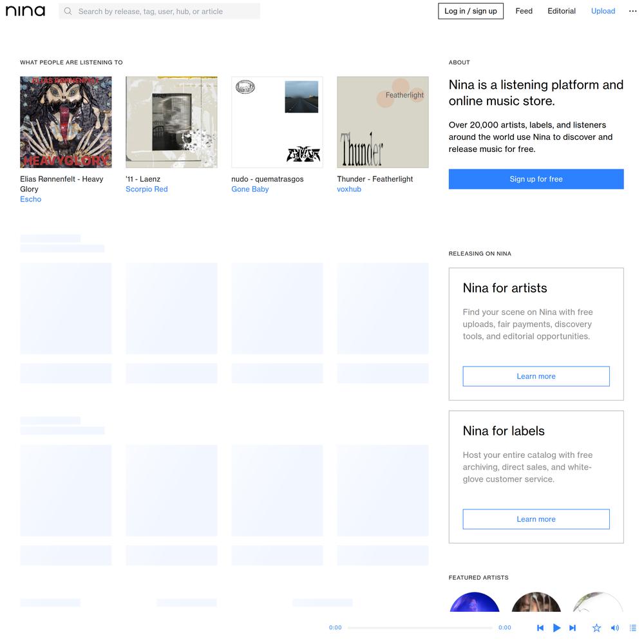The height and width of the screenshot is (644, 644).
Task: Open the queue list icon
Action: (x=632, y=627)
